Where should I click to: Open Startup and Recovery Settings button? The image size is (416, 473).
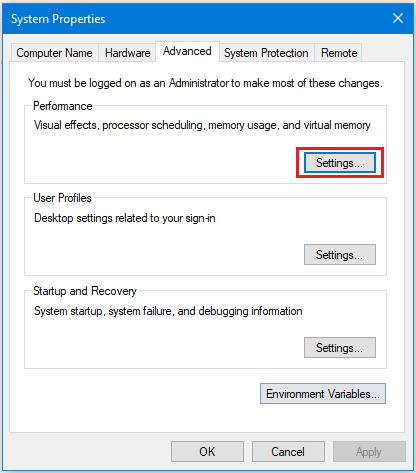340,348
